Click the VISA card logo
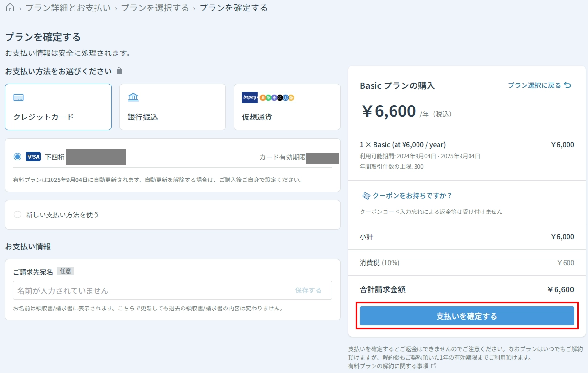The width and height of the screenshot is (588, 373). click(x=33, y=157)
